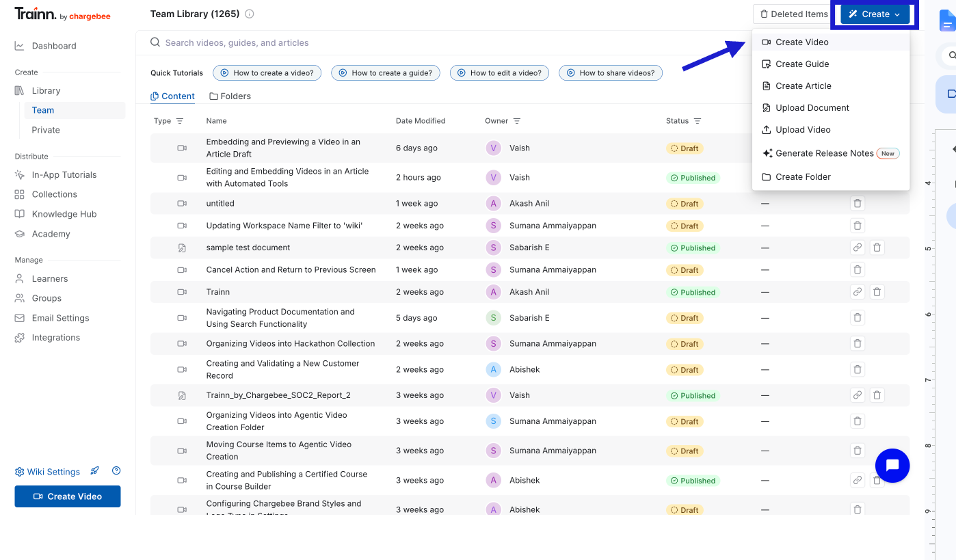Copy link for 'sample test document'
This screenshot has width=956, height=560.
pyautogui.click(x=858, y=248)
